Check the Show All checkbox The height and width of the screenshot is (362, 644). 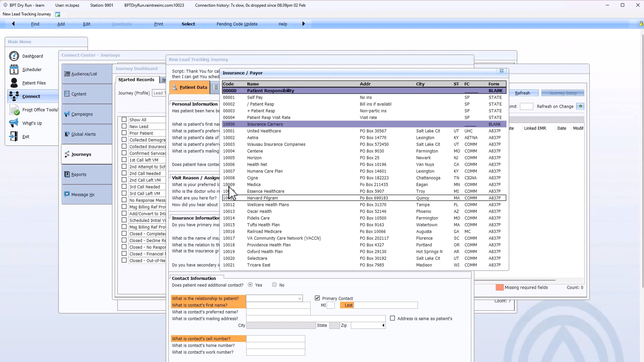click(x=124, y=120)
